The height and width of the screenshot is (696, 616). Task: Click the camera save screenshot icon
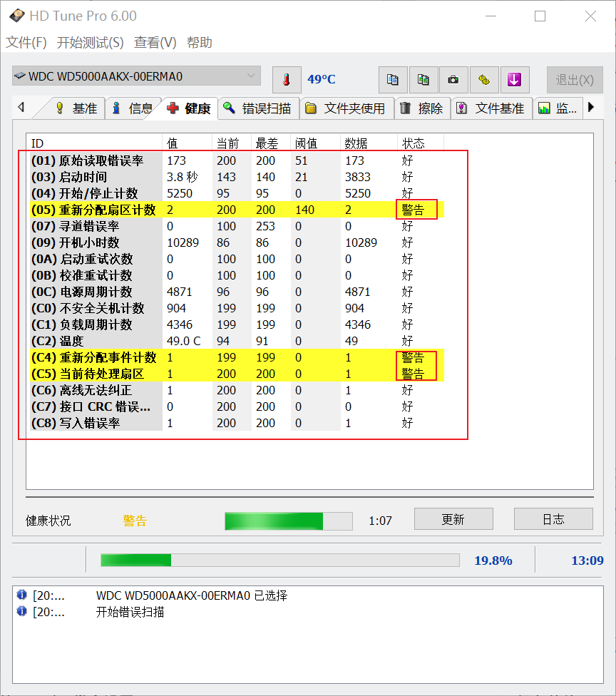453,80
